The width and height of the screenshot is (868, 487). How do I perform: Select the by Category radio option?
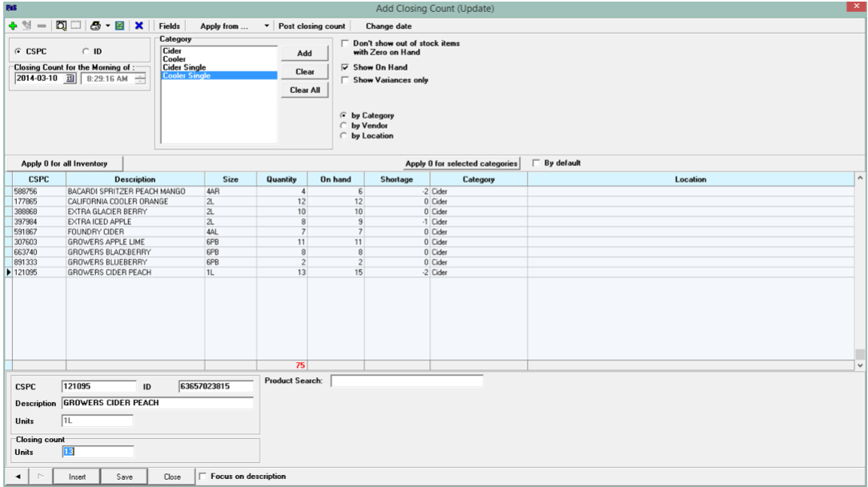coord(344,115)
